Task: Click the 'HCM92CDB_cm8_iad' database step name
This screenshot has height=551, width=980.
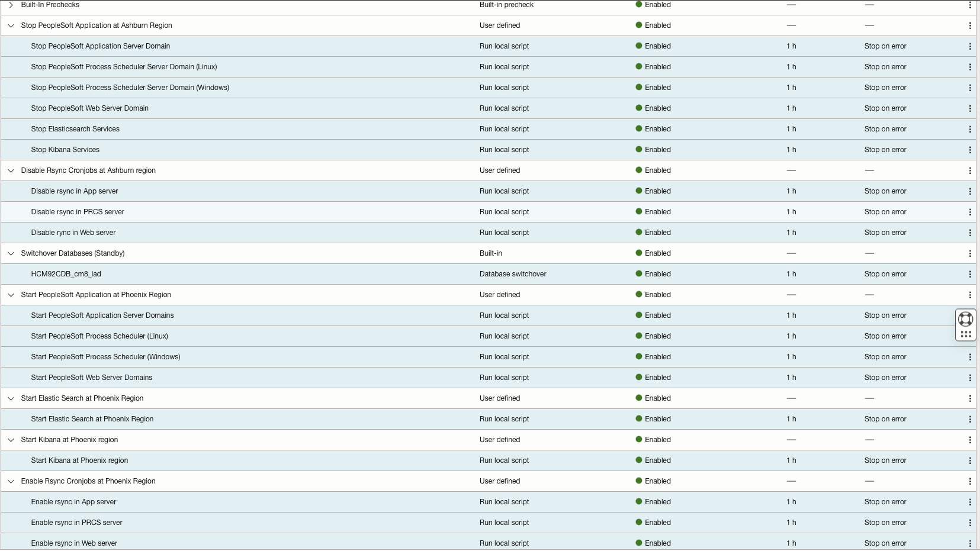Action: point(66,274)
